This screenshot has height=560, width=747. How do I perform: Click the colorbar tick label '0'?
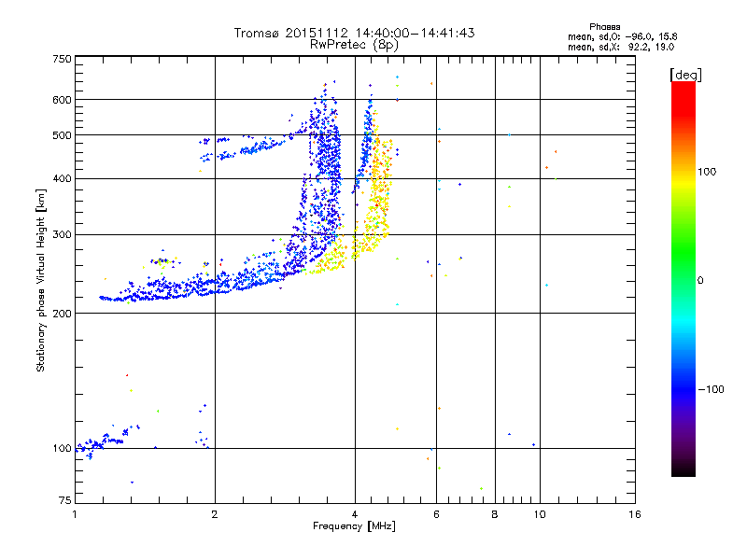click(700, 281)
